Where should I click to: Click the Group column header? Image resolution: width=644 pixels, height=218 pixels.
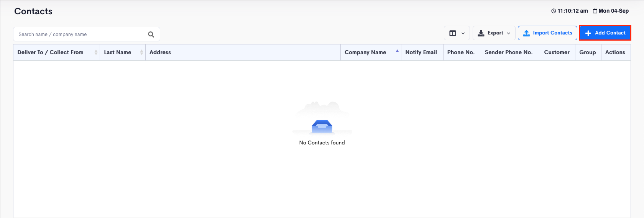click(588, 52)
